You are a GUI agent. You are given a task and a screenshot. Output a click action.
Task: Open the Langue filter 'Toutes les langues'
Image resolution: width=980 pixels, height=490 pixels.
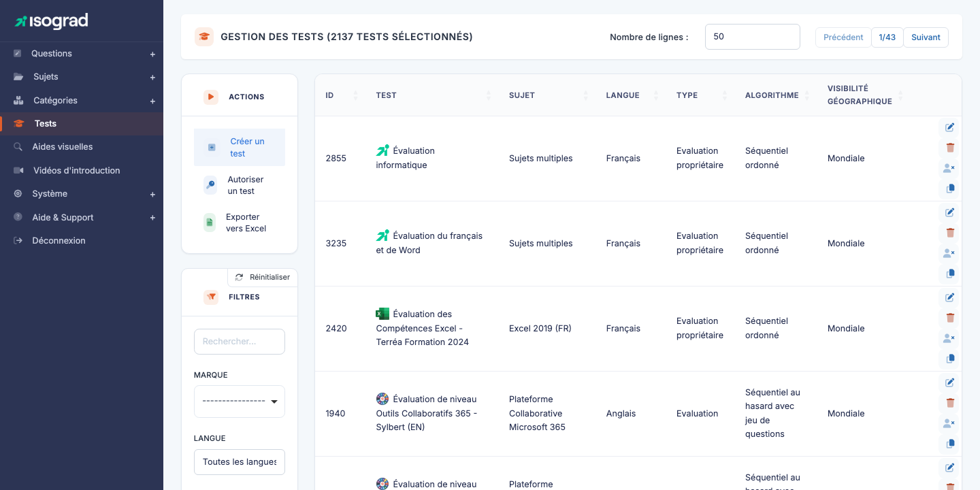point(240,462)
